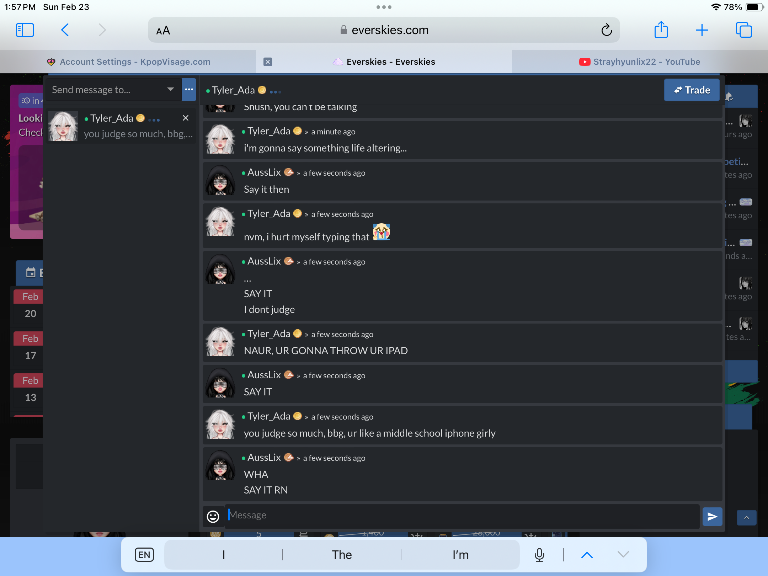The image size is (768, 576).
Task: Close the Everskies tab
Action: click(x=267, y=62)
